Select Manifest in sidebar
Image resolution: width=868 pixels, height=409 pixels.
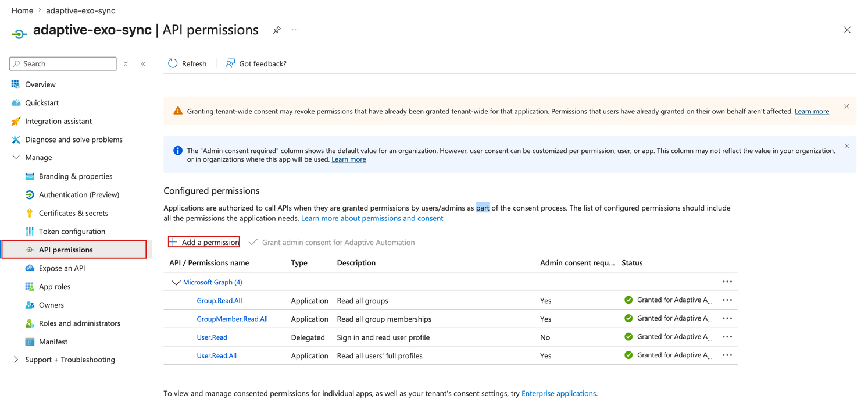coord(53,342)
